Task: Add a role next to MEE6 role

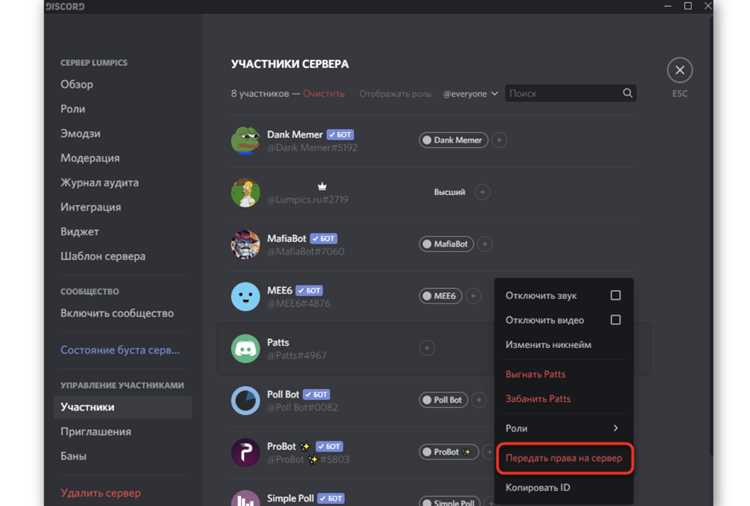Action: click(474, 296)
